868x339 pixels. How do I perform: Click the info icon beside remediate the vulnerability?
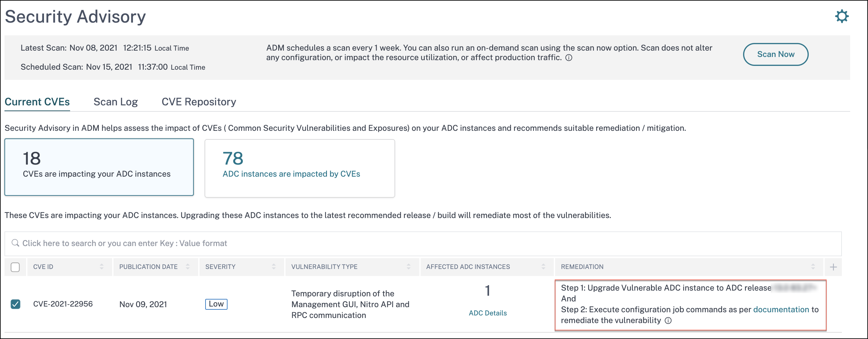tap(668, 321)
